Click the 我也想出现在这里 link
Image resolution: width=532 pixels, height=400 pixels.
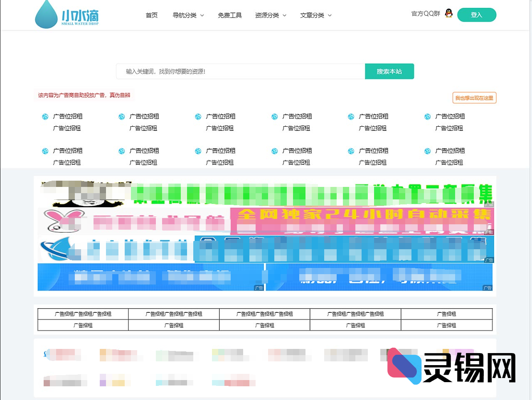(474, 98)
